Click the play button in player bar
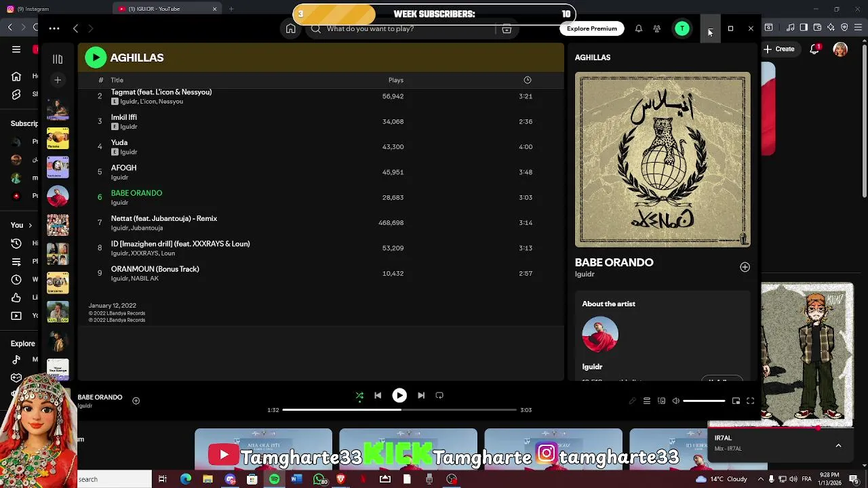This screenshot has height=488, width=868. pos(399,395)
